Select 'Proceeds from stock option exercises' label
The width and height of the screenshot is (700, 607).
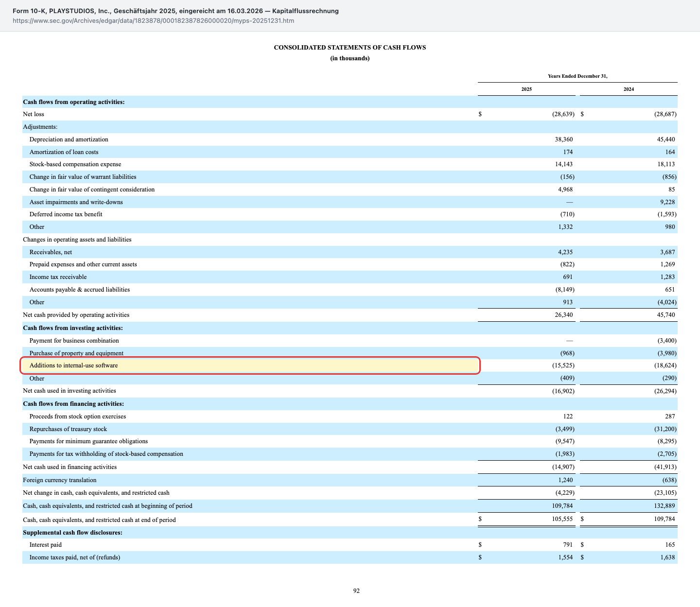point(78,416)
